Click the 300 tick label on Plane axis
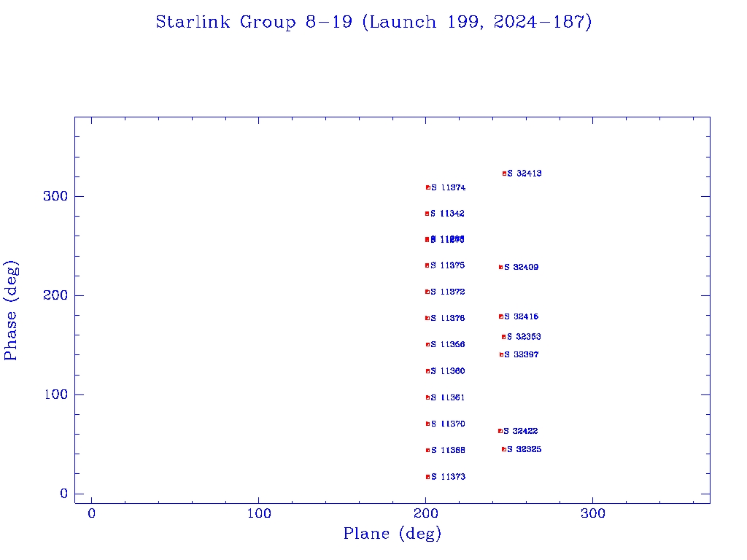The width and height of the screenshot is (747, 560). pyautogui.click(x=593, y=513)
